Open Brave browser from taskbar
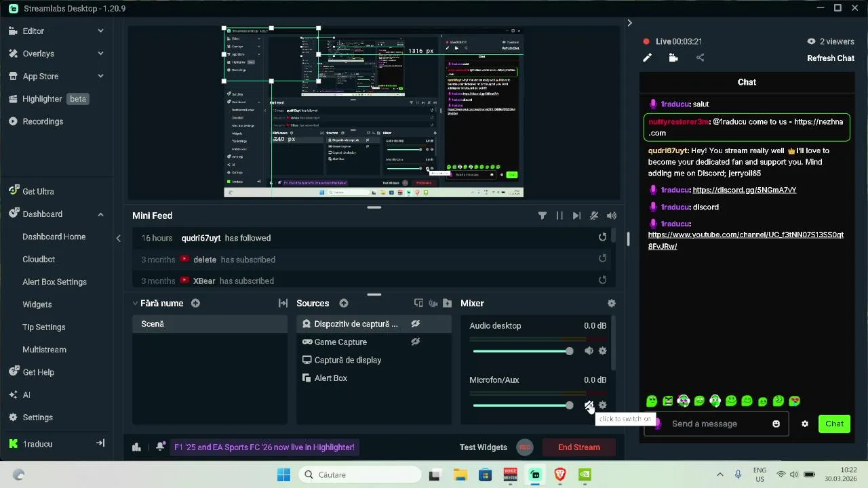 click(x=560, y=474)
